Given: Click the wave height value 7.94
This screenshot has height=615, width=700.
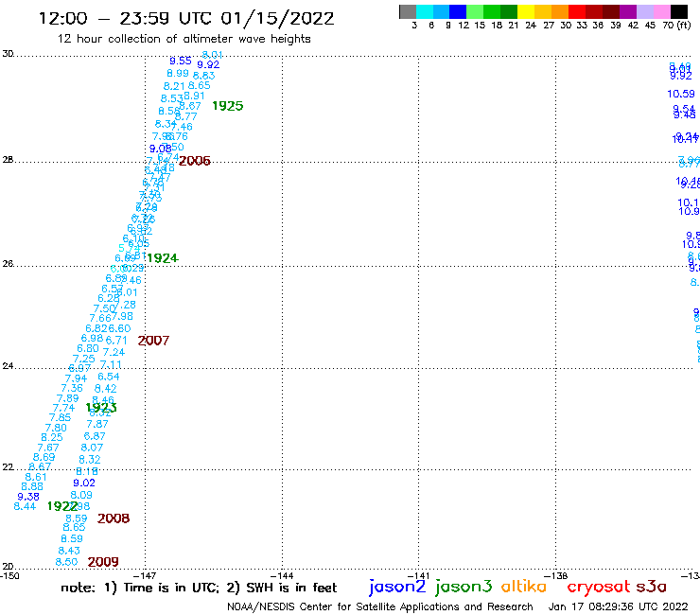Looking at the screenshot, I should coord(76,378).
